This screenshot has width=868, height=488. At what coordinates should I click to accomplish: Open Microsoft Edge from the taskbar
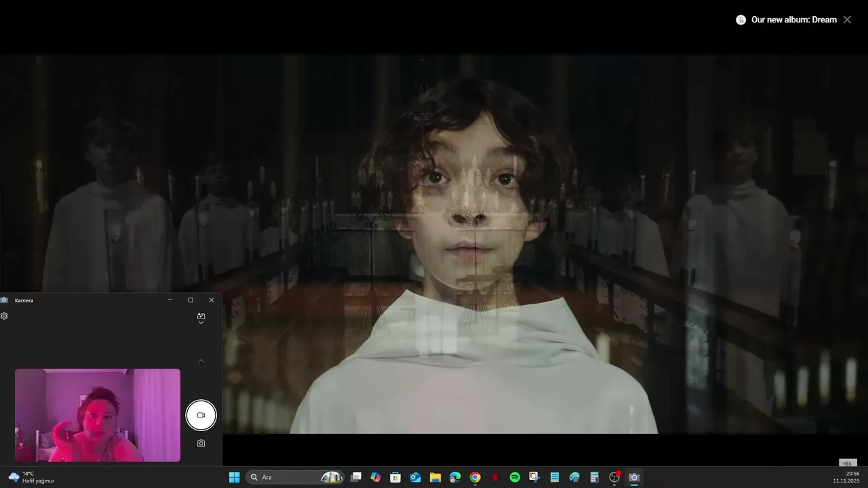455,477
